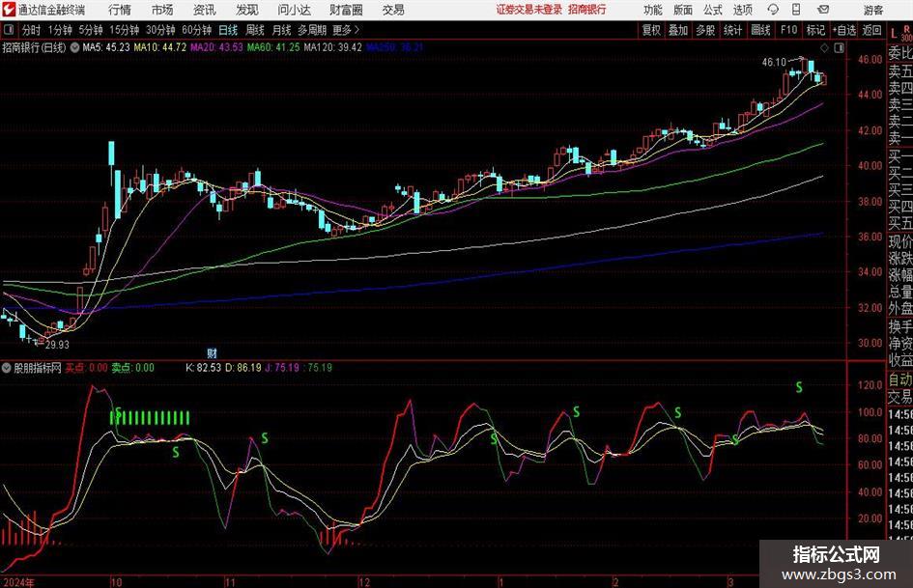913x588 pixels.
Task: Click the 财 marker on the chart
Action: [212, 352]
